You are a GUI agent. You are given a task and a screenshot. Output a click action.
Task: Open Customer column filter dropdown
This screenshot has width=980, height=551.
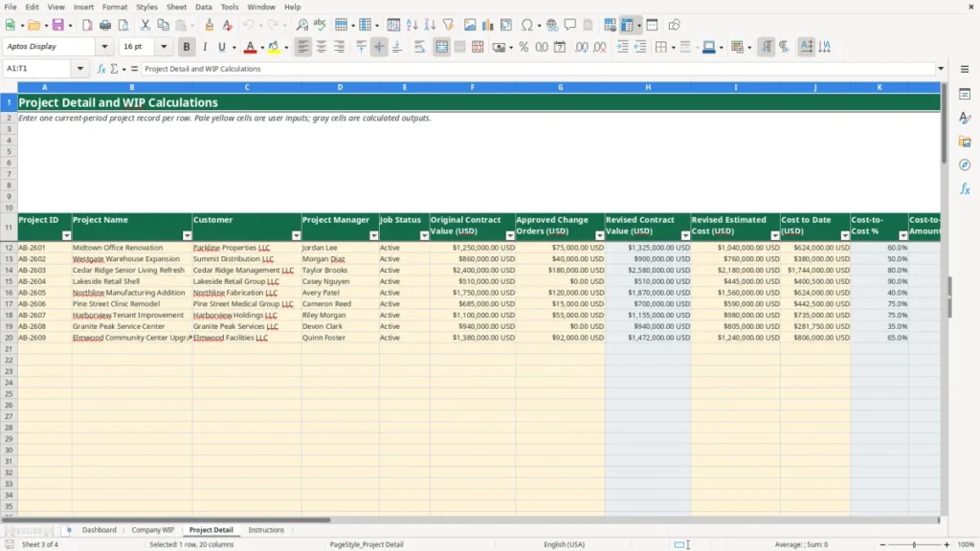[297, 235]
